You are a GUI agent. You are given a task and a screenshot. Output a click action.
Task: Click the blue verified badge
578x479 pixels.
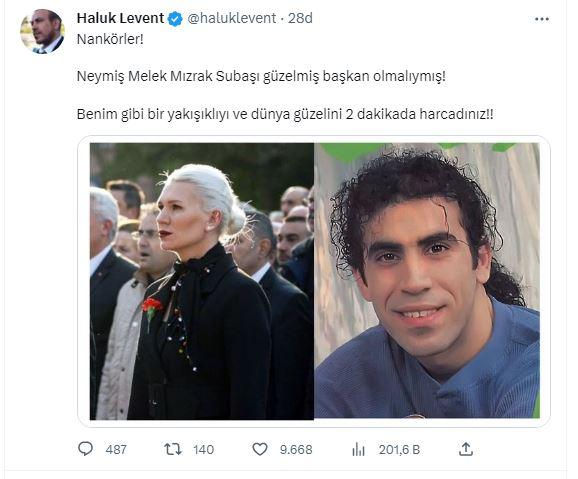175,19
